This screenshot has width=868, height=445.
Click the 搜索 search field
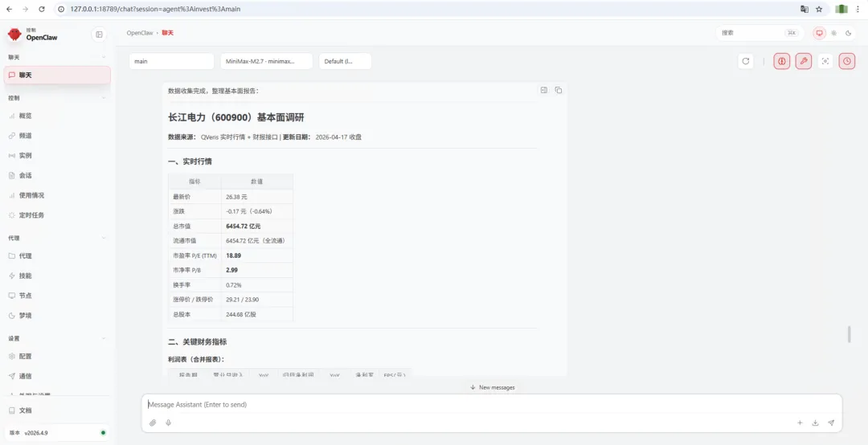click(x=759, y=33)
